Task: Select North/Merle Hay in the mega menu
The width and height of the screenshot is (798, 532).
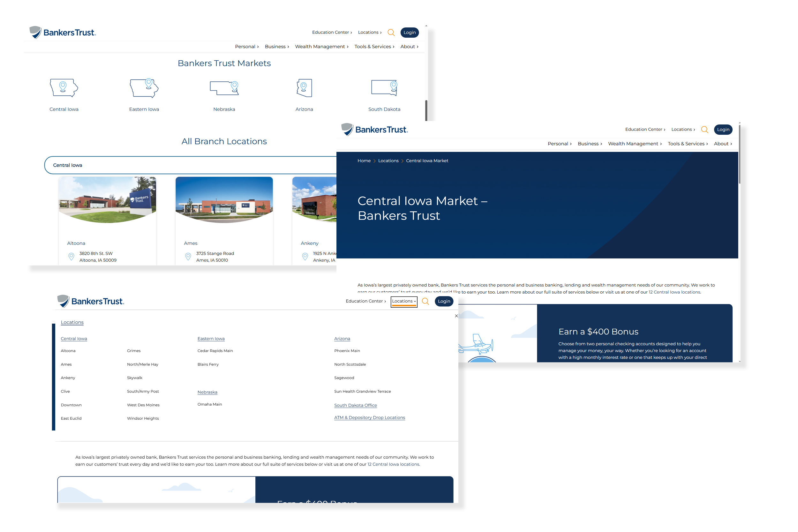Action: click(x=143, y=364)
